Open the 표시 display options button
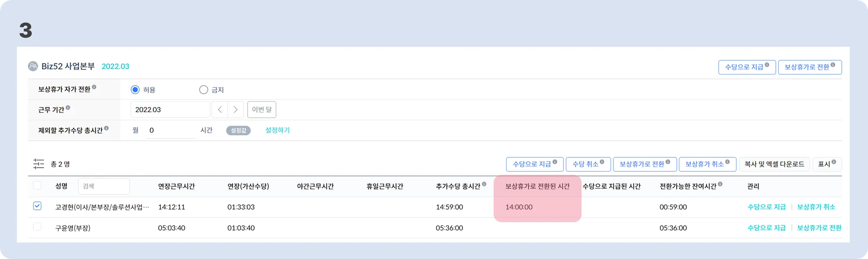Viewport: 868px width, 259px height. 826,164
